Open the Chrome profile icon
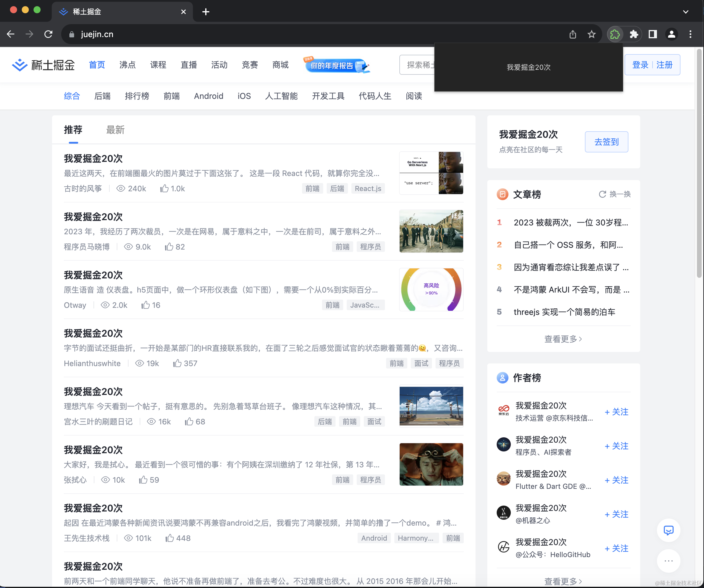 point(672,34)
